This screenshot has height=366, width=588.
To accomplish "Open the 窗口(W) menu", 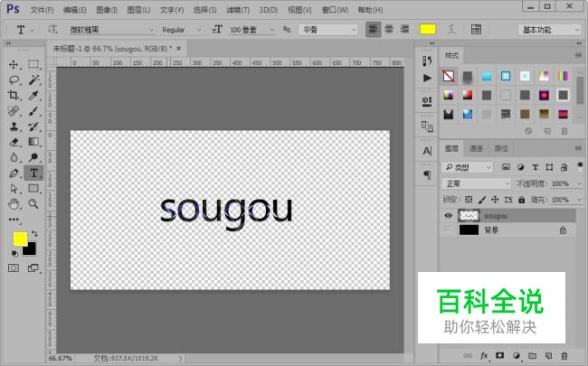I will [x=335, y=10].
